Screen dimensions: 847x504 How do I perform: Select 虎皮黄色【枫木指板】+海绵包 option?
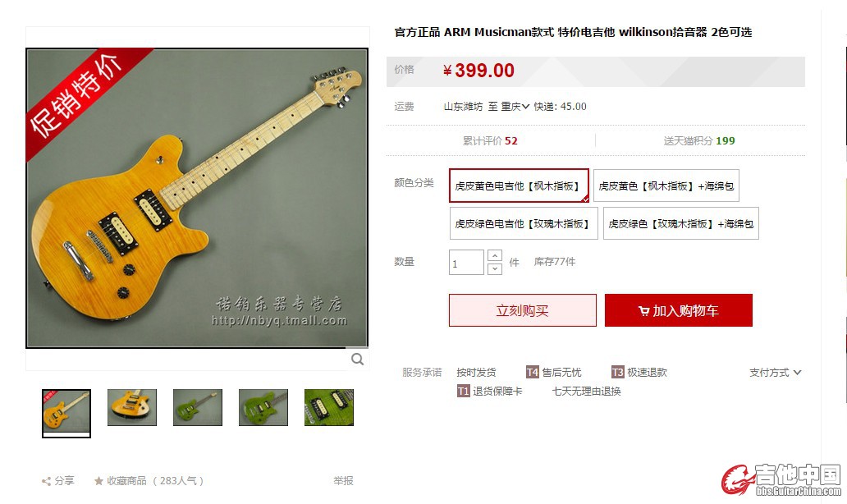coord(666,186)
